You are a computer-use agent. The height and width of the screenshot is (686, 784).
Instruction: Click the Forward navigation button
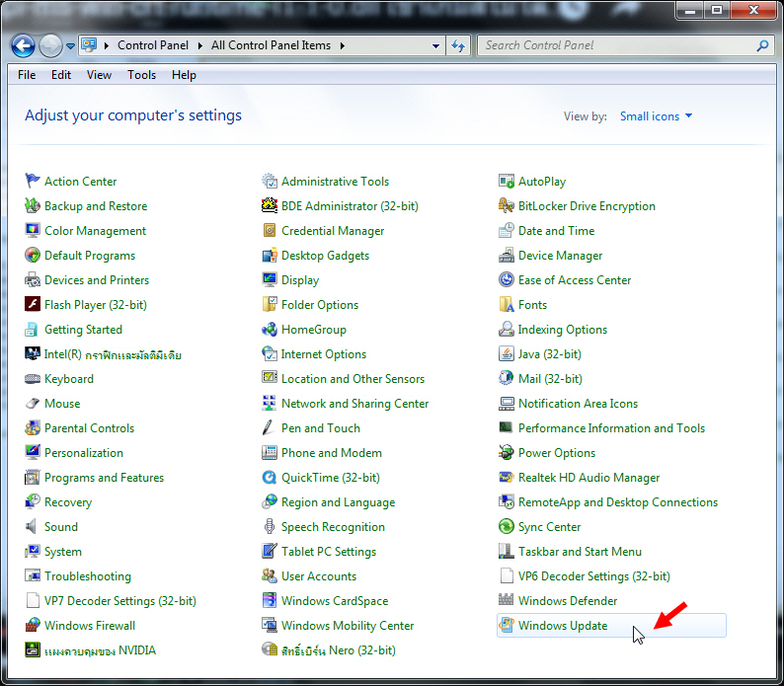coord(50,46)
